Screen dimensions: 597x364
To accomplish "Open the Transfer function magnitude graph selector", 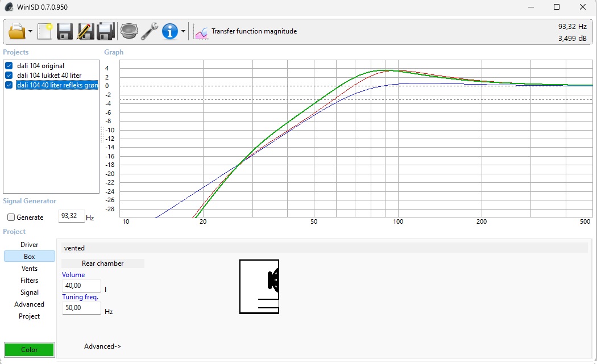I will tap(254, 31).
